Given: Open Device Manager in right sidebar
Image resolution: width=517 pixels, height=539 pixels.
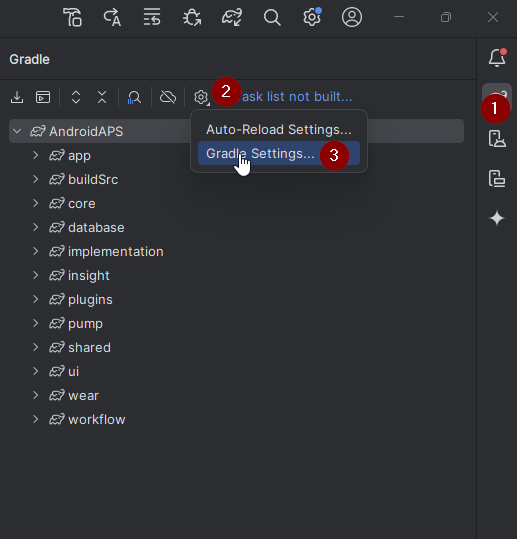Looking at the screenshot, I should 497,139.
